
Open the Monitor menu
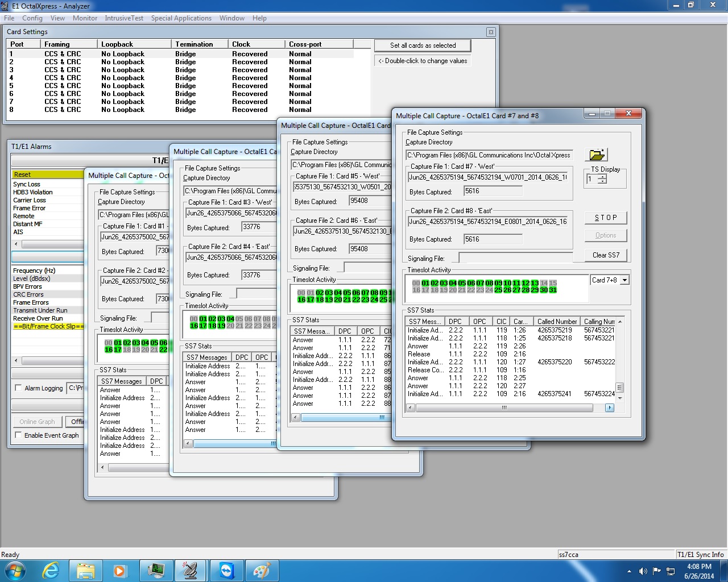click(x=85, y=18)
